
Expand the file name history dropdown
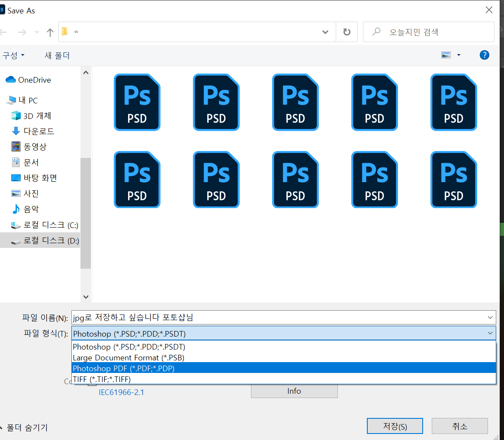(490, 318)
